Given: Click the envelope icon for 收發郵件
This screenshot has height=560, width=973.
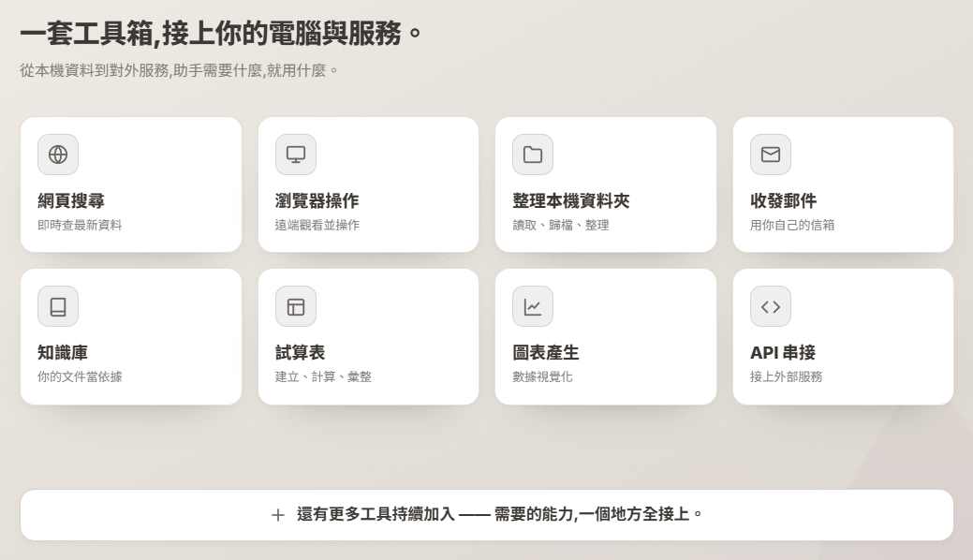Looking at the screenshot, I should point(770,155).
